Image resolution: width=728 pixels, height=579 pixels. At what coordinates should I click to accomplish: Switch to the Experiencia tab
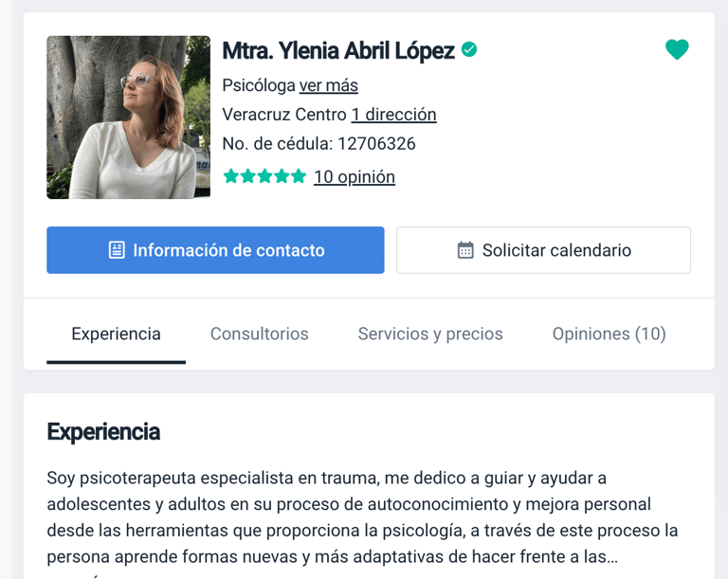click(116, 334)
